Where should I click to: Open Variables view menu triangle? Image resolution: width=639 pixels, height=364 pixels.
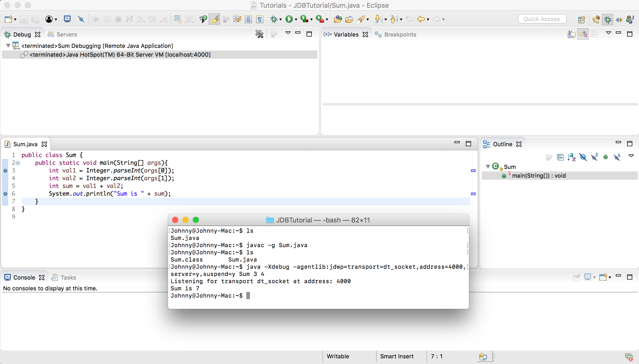[609, 33]
